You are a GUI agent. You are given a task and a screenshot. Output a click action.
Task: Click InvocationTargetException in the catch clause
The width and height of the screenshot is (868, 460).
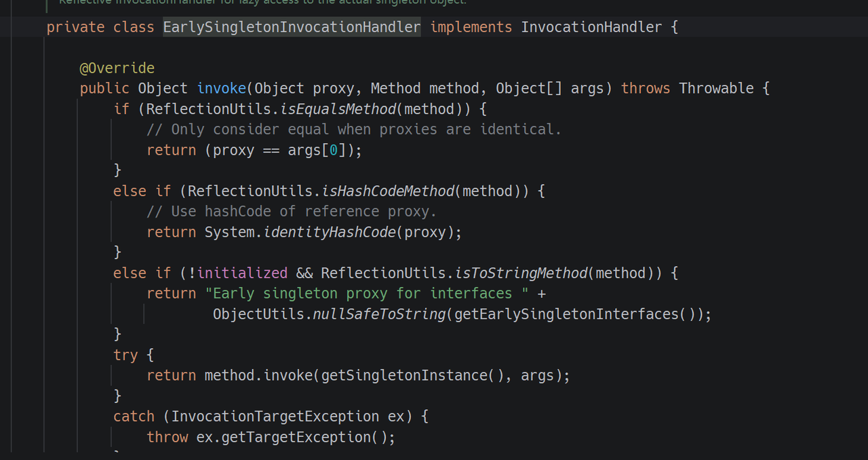click(x=275, y=416)
